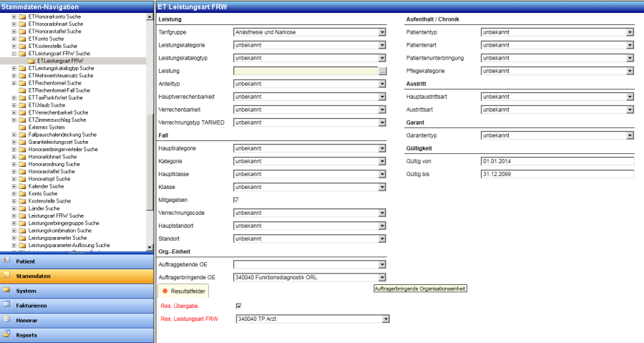Select Kostenstelle Suche in the tree
Viewport: 644px width, 343px height.
(49, 201)
